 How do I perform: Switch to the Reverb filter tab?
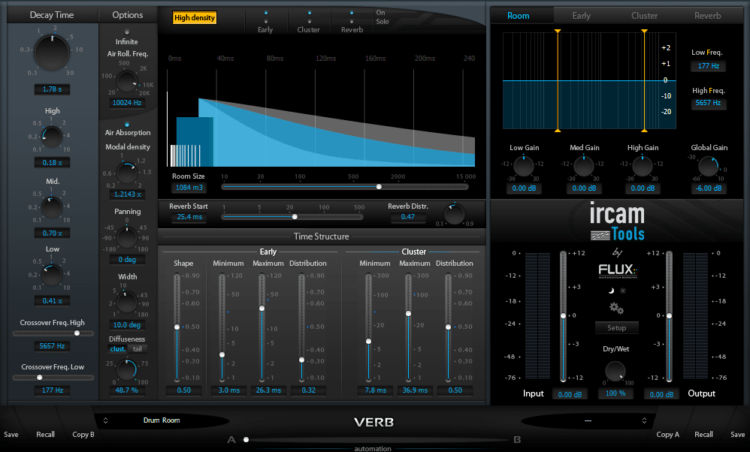[x=707, y=16]
